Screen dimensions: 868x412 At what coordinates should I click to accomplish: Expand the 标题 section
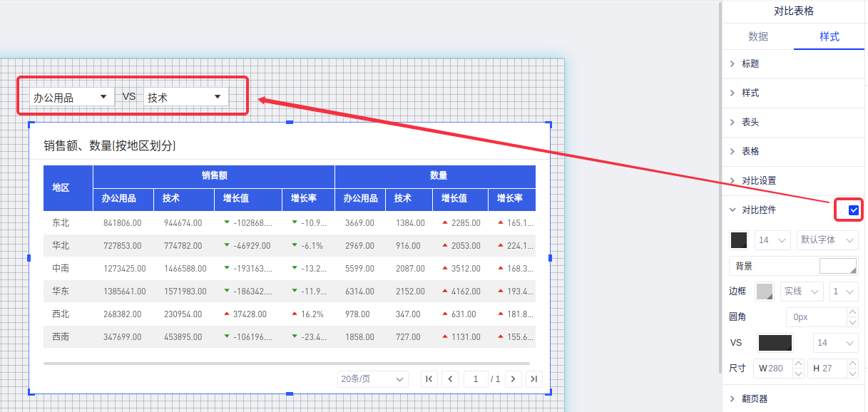click(x=750, y=64)
